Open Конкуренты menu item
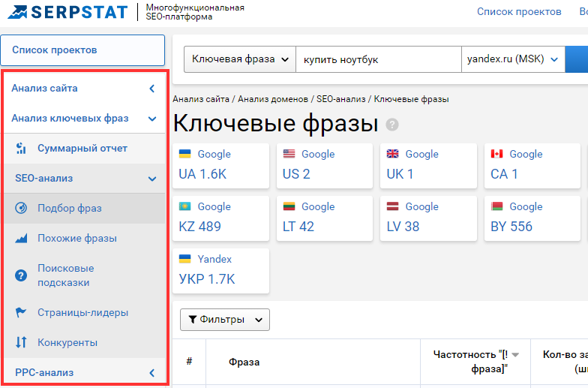 click(85, 342)
